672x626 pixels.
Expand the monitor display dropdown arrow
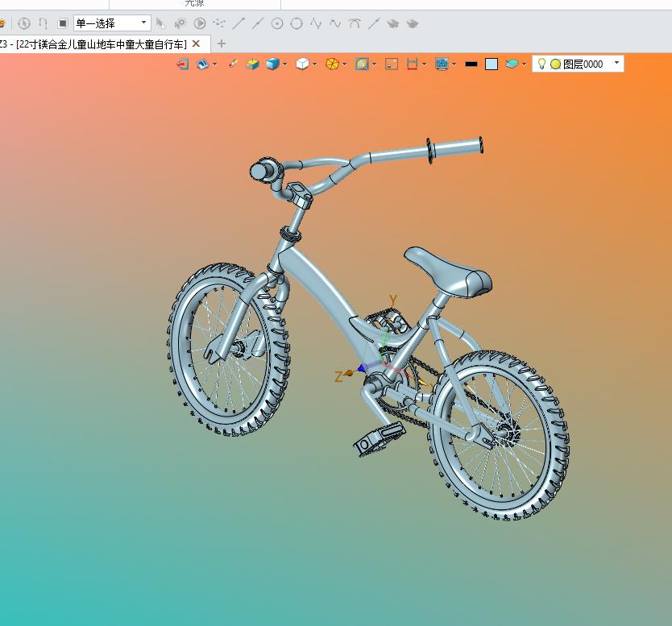pos(454,64)
